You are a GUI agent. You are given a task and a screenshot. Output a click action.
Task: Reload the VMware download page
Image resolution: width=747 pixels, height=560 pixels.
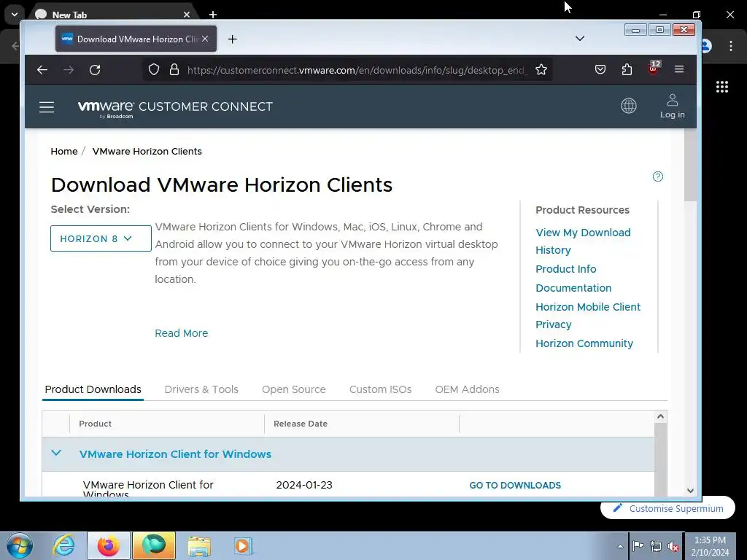click(95, 70)
